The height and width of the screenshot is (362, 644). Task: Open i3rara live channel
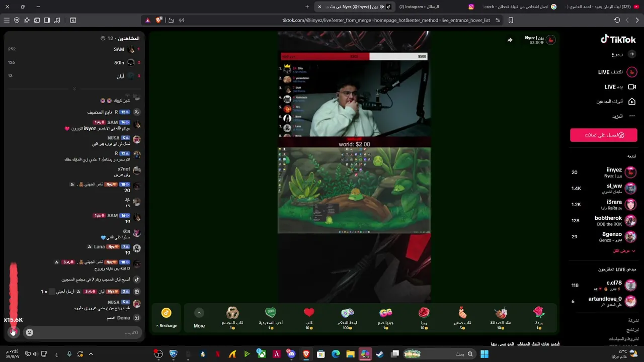tap(604, 205)
